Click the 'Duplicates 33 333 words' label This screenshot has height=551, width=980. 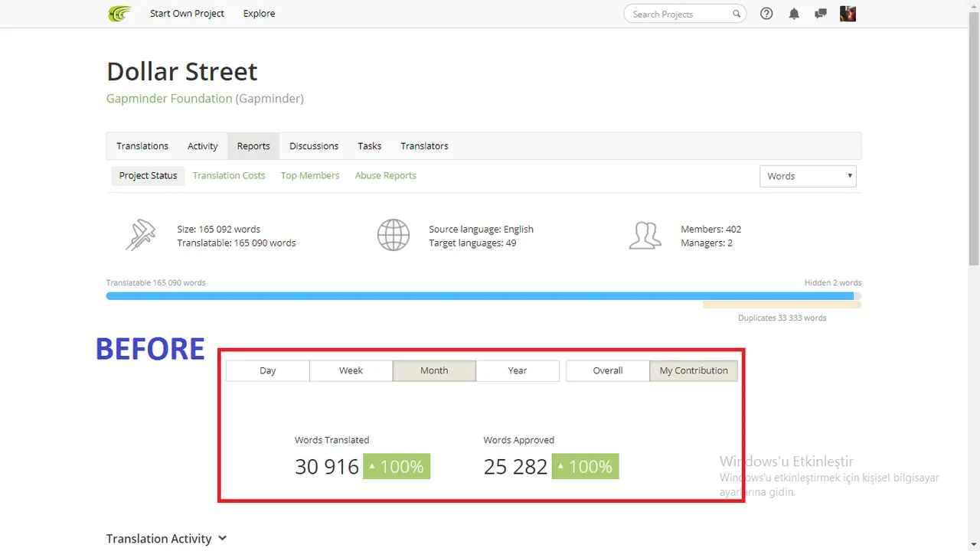(x=782, y=318)
